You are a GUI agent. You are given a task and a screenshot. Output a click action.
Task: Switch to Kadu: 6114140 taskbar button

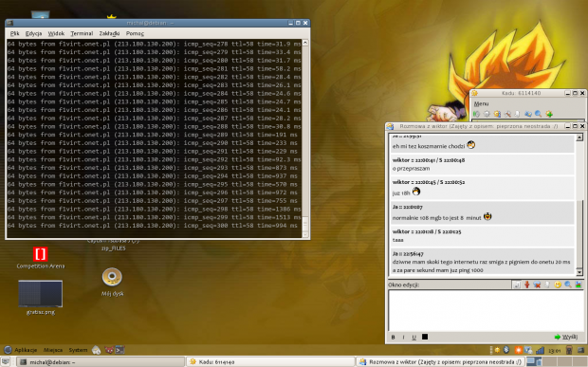coord(270,362)
